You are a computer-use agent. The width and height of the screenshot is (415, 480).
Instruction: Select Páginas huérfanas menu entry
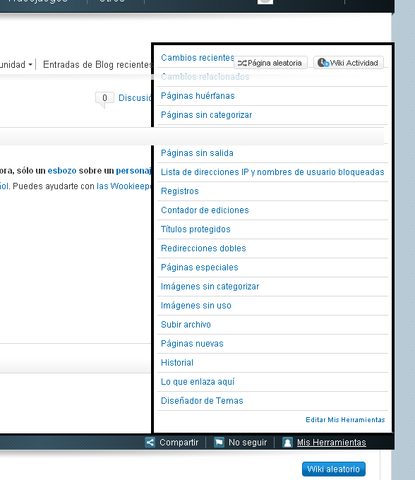(198, 96)
